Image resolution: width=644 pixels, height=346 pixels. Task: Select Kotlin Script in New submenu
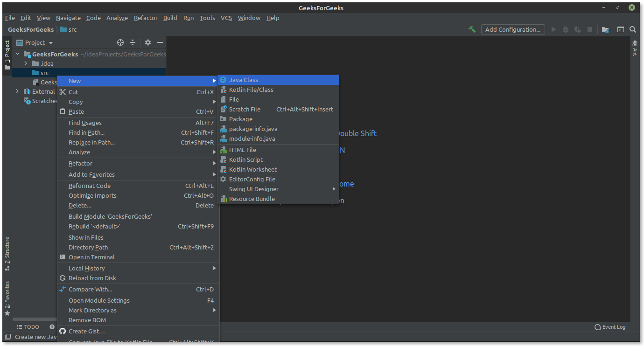click(x=279, y=159)
